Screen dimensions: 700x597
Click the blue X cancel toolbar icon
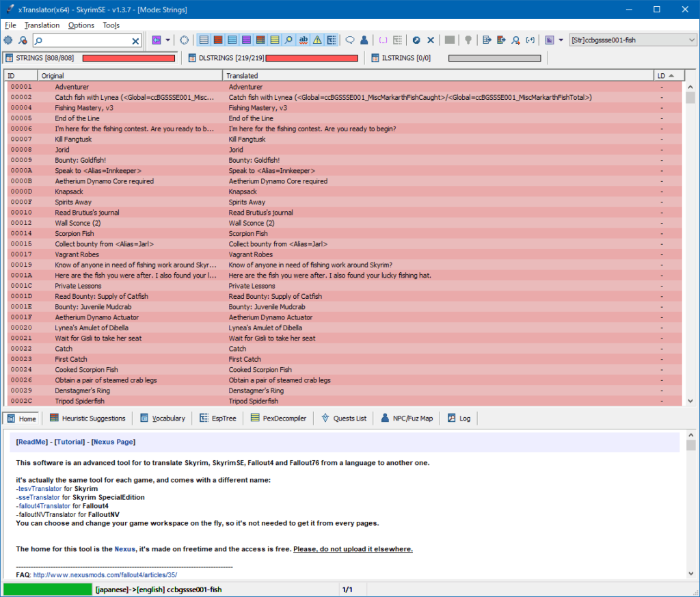coord(431,40)
